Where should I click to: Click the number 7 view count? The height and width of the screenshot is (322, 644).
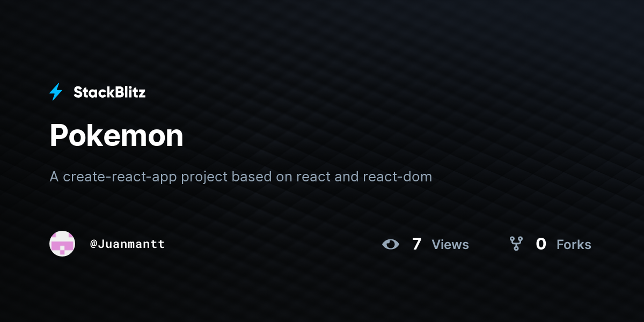coord(416,244)
